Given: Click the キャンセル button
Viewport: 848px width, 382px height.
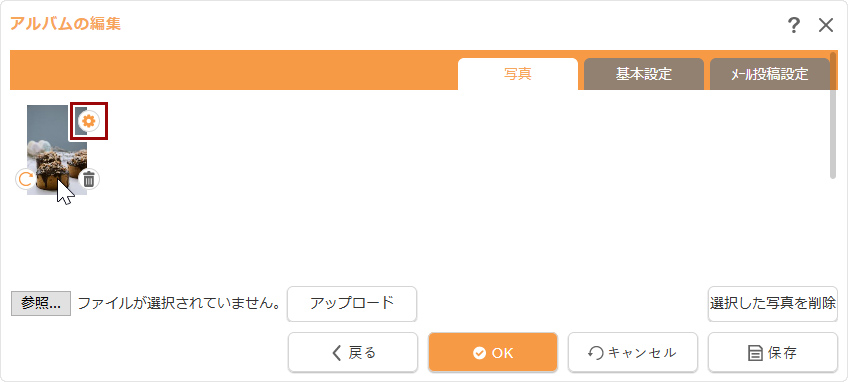Looking at the screenshot, I should (x=633, y=352).
